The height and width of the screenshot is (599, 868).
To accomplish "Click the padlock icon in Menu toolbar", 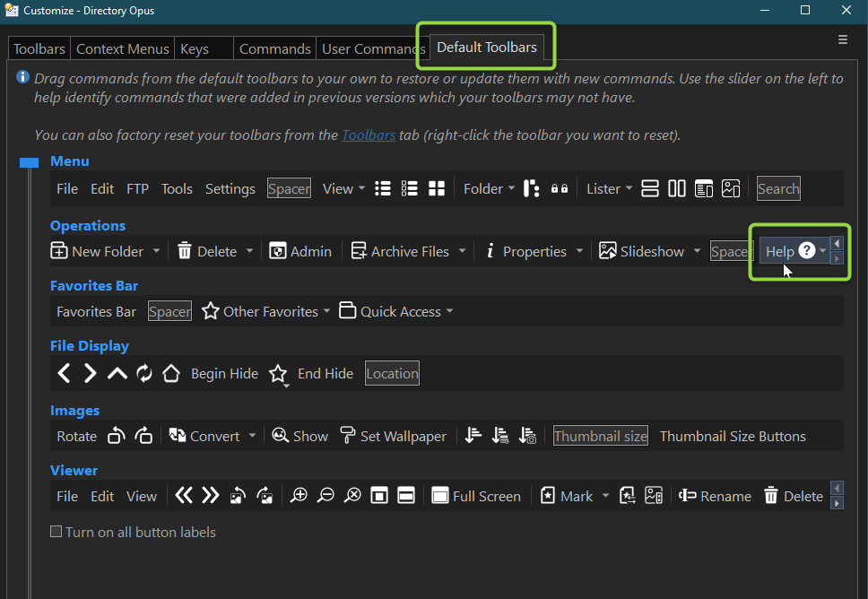I will tap(560, 188).
